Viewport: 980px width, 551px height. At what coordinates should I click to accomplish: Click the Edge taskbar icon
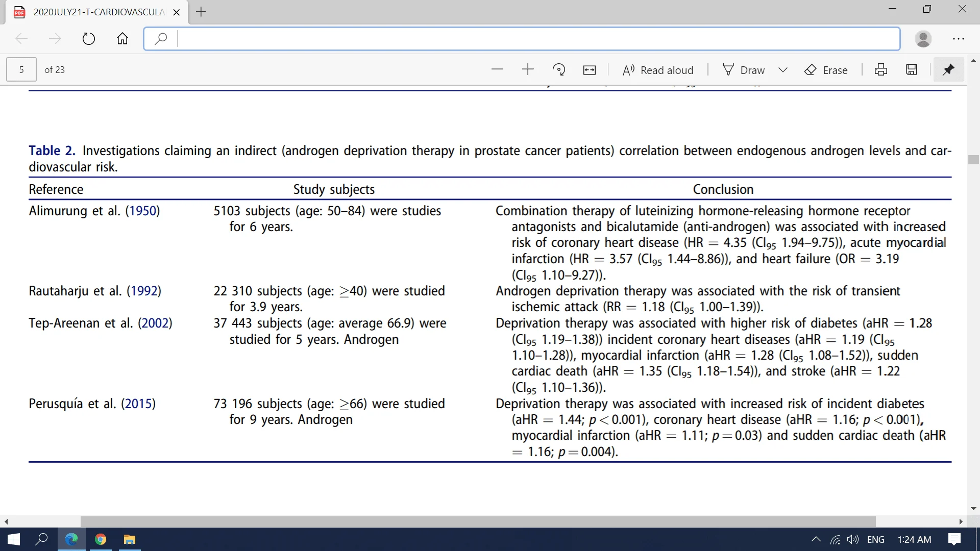[71, 539]
